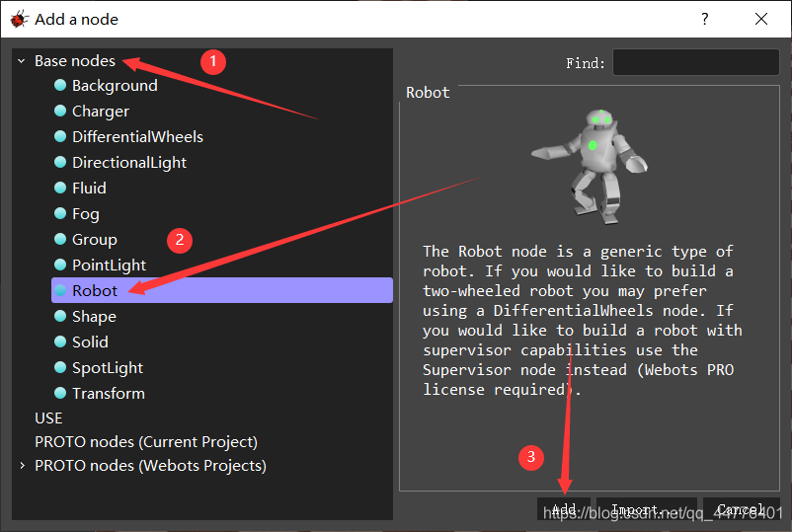
Task: Select the Background node label
Action: click(115, 86)
